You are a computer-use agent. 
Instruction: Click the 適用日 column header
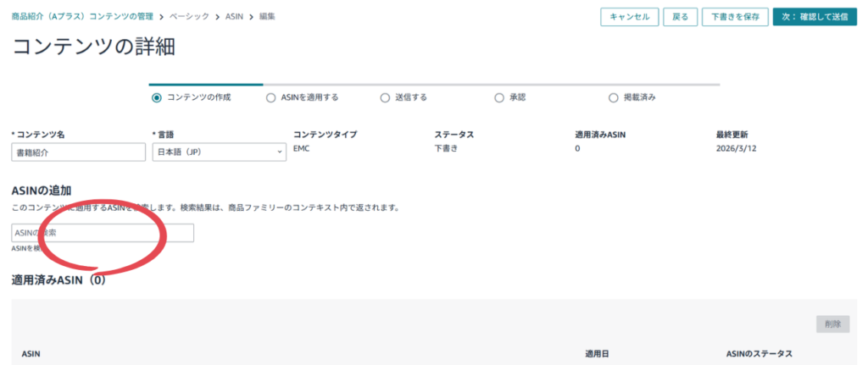click(x=597, y=353)
